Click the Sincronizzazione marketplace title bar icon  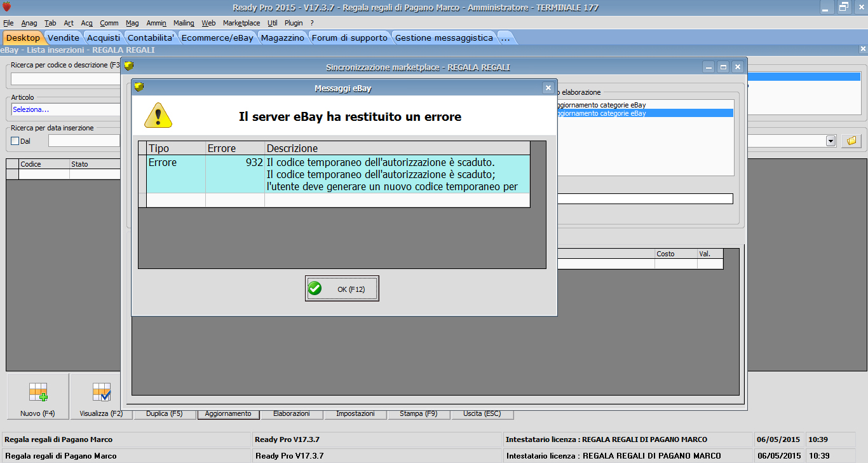click(129, 66)
